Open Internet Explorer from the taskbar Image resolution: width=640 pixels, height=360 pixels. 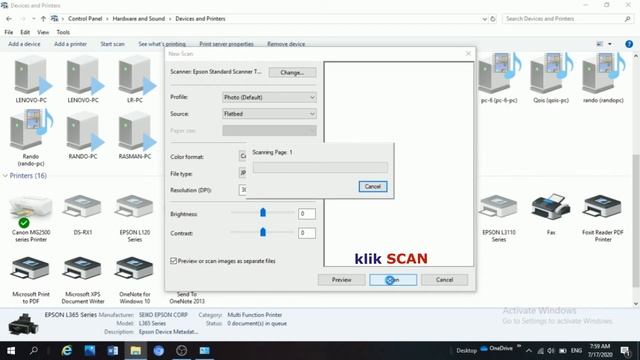tap(67, 351)
